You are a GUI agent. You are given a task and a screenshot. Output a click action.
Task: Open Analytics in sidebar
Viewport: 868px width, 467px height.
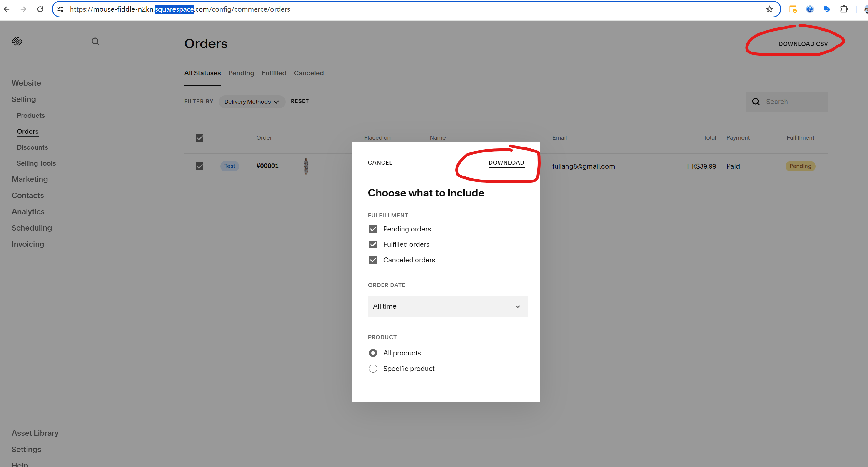[28, 211]
